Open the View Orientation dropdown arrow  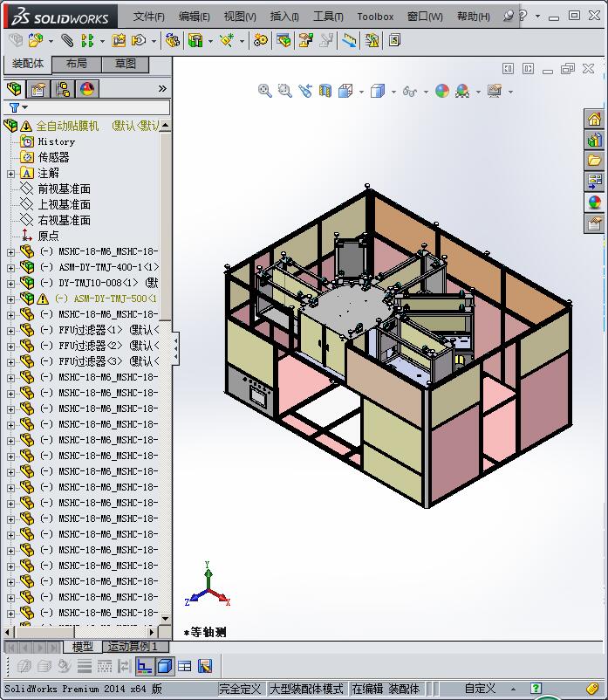pos(361,93)
